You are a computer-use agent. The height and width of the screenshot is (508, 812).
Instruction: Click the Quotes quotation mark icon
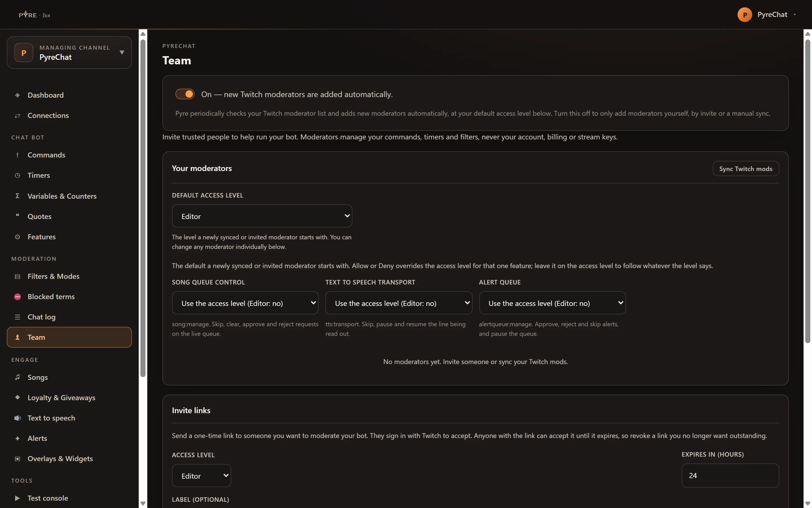tap(17, 216)
